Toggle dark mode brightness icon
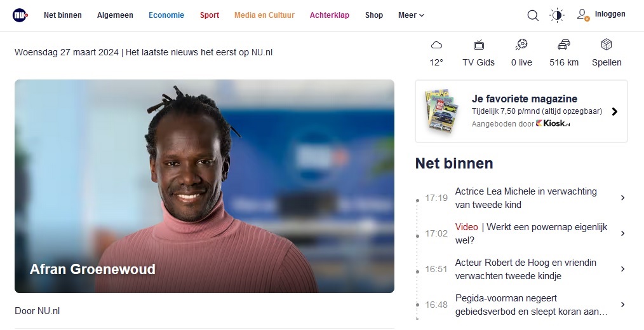Image resolution: width=644 pixels, height=330 pixels. 557,15
